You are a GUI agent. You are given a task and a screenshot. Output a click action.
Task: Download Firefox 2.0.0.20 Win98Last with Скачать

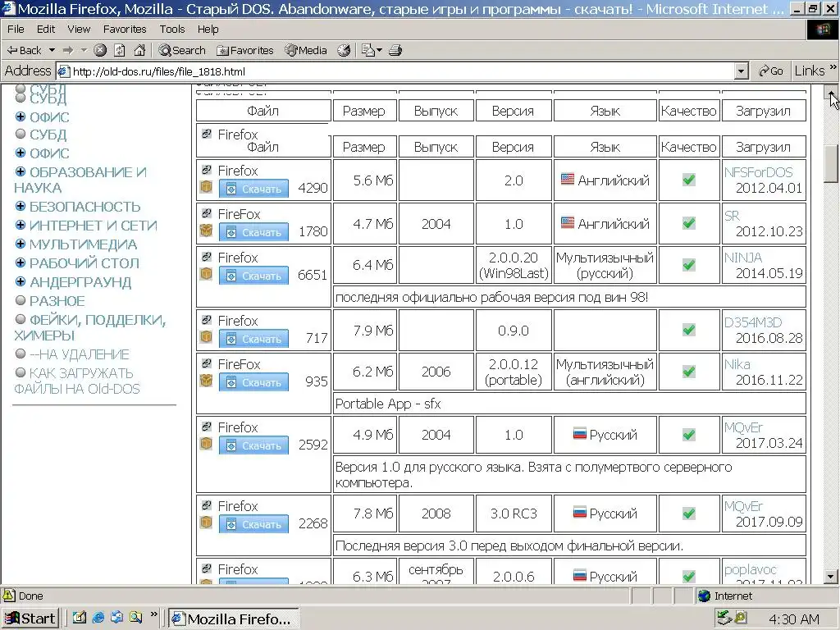[x=253, y=276]
